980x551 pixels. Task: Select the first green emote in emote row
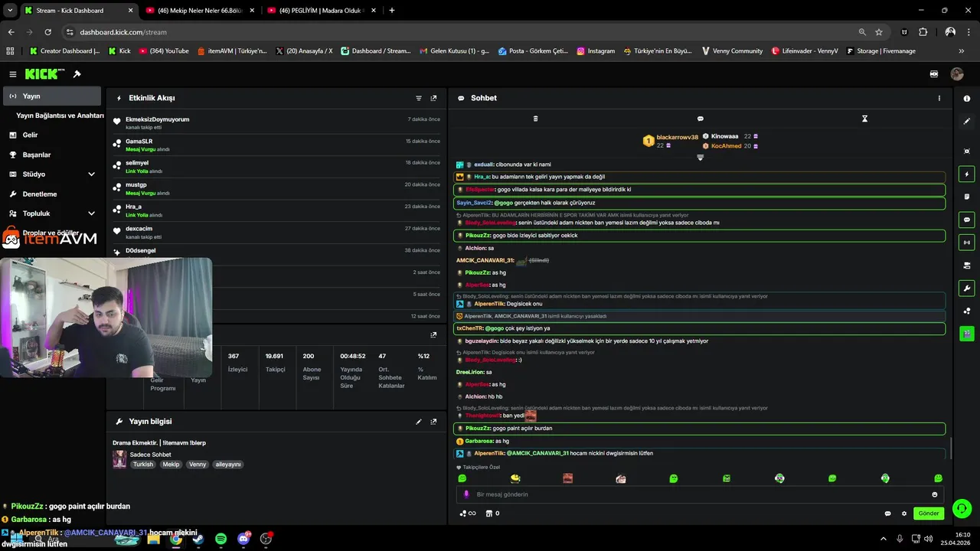[x=462, y=478]
